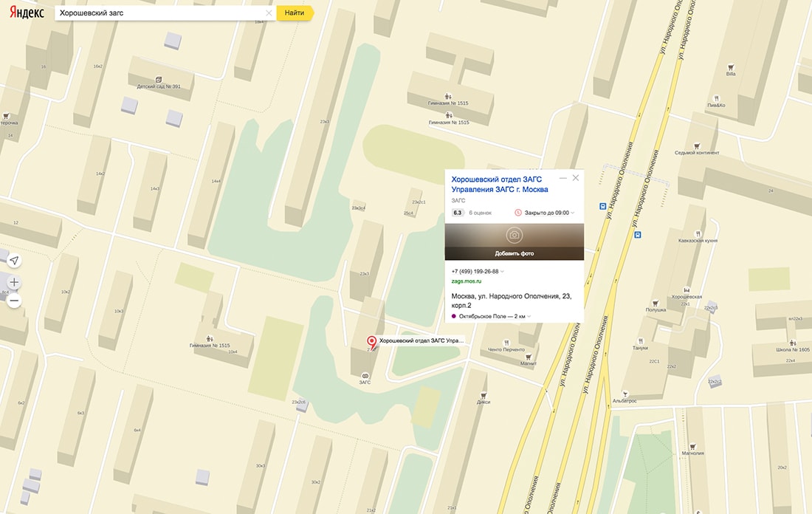Viewport: 812px width, 514px height.
Task: Click building number 22к4
Action: 791,360
